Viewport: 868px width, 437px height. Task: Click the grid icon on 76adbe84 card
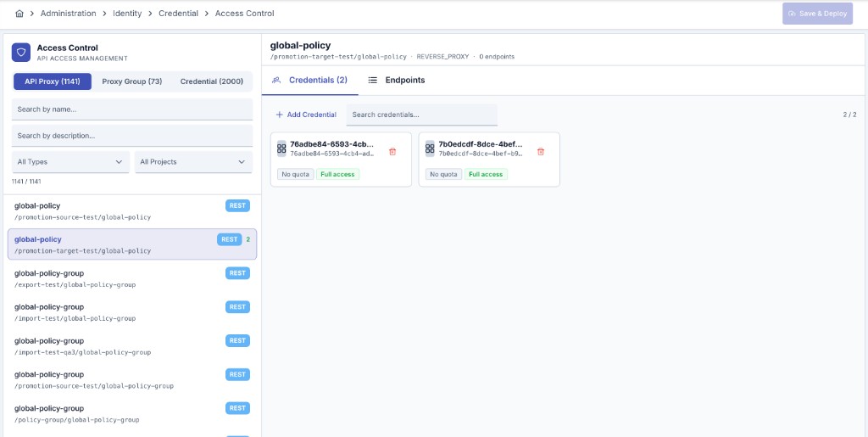(281, 148)
